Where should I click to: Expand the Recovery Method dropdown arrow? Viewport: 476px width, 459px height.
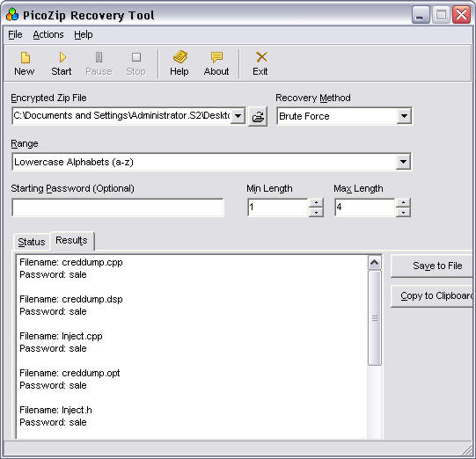click(x=404, y=116)
